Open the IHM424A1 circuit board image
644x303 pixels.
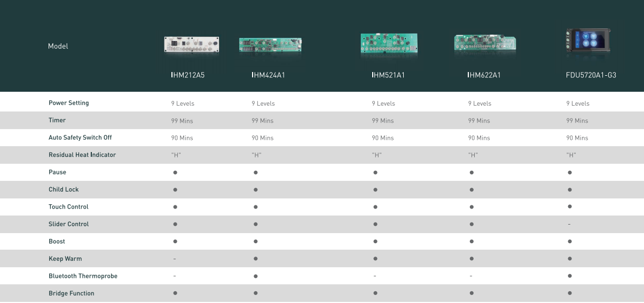270,45
